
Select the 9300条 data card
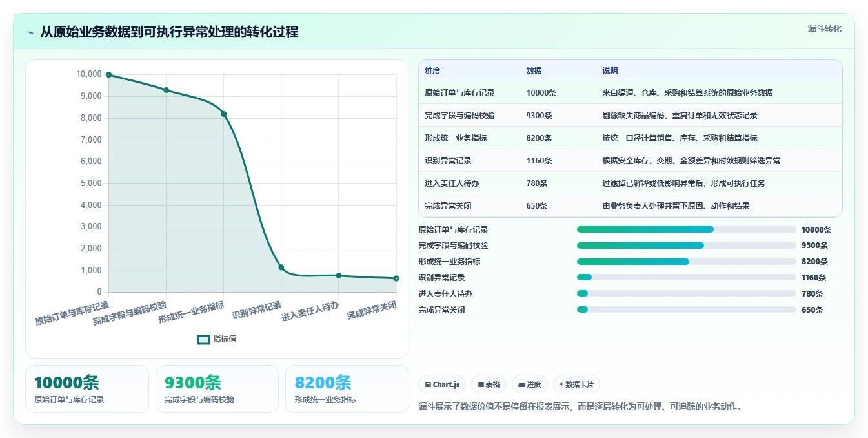(x=217, y=389)
